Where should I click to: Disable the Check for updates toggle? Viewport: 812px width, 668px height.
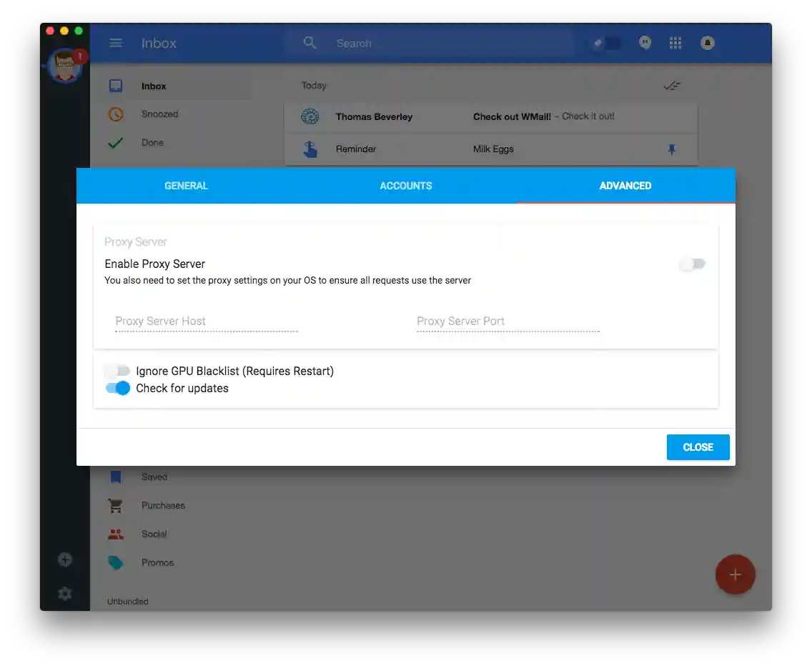point(117,388)
